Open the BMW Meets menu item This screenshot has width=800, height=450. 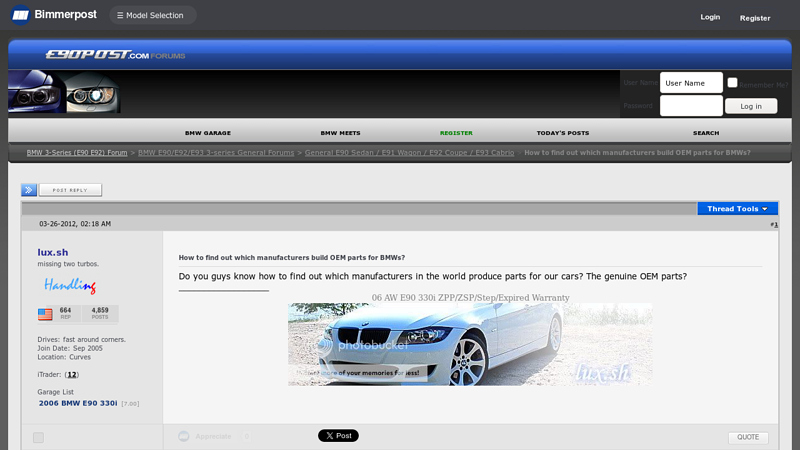(x=340, y=133)
